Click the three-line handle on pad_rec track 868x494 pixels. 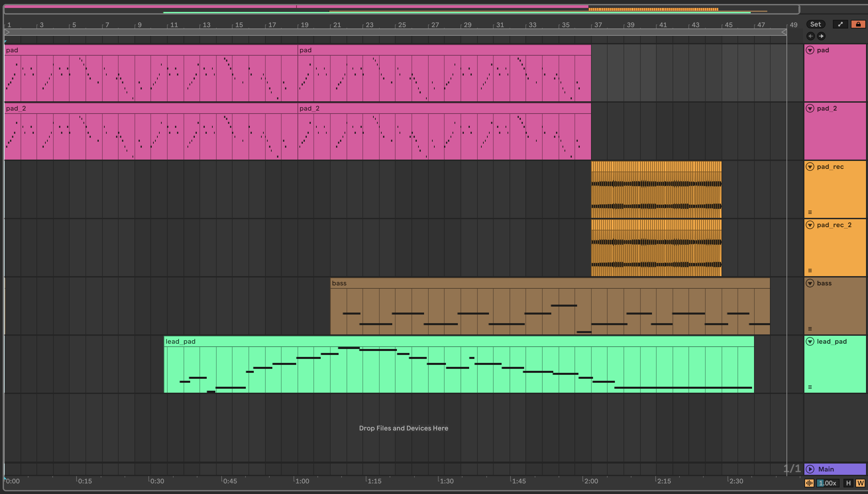pyautogui.click(x=810, y=212)
